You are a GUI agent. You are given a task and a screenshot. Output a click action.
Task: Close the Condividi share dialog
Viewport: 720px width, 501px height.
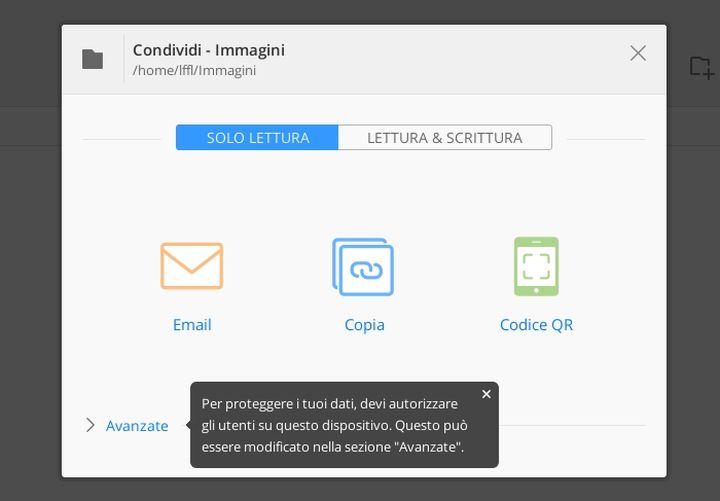click(638, 53)
